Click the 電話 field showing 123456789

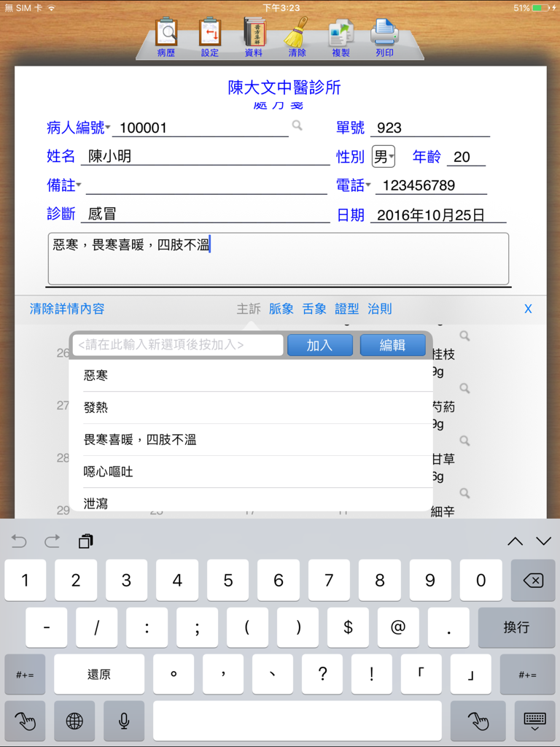[x=431, y=185]
